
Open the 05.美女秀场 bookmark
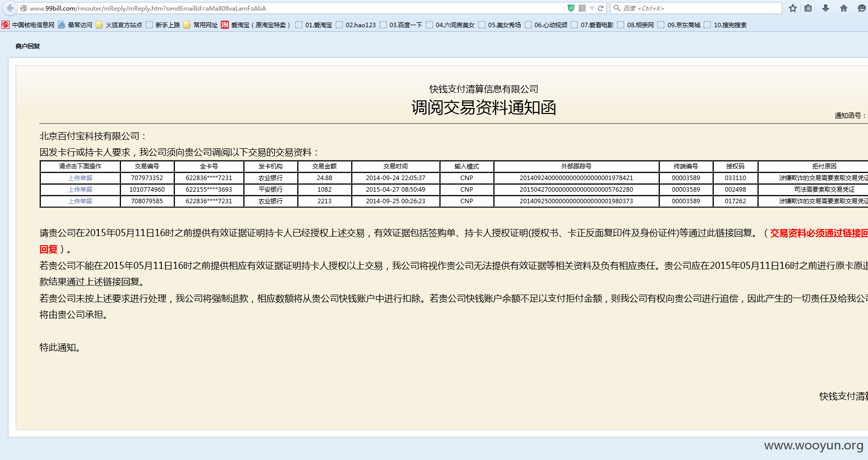pyautogui.click(x=500, y=25)
